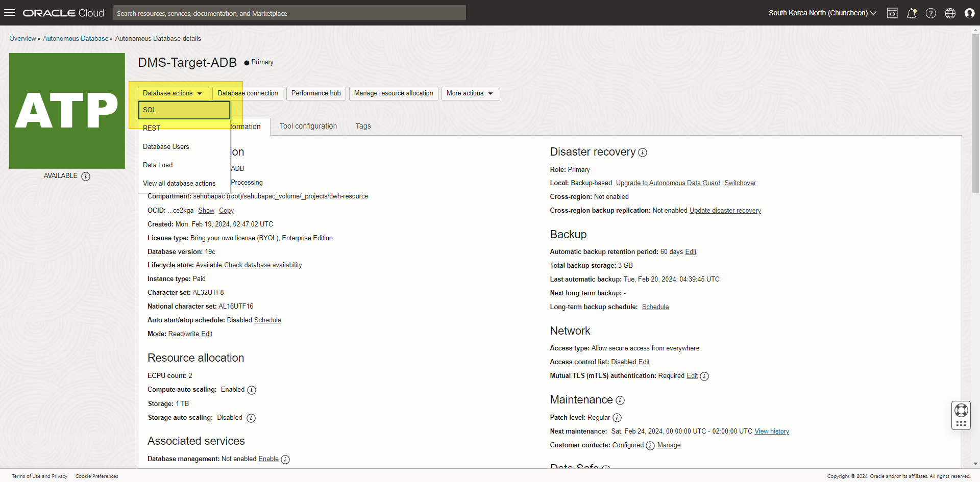Click info icon for Patch level Regular
Viewport: 980px width, 482px height.
617,418
